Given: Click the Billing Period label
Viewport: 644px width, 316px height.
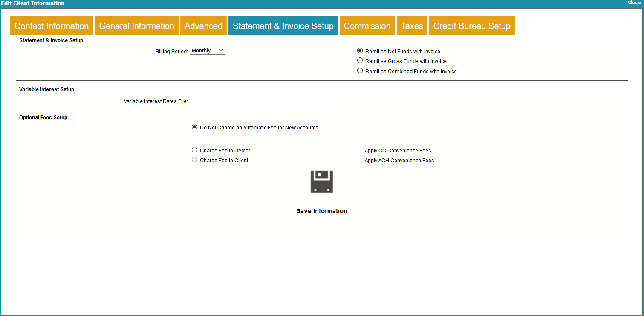Looking at the screenshot, I should [x=172, y=51].
